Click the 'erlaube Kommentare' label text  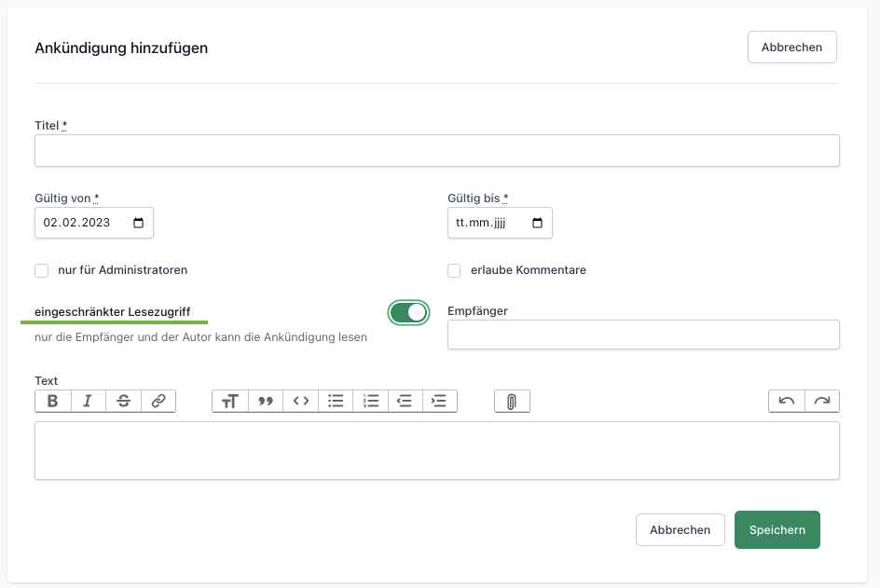[x=529, y=270]
